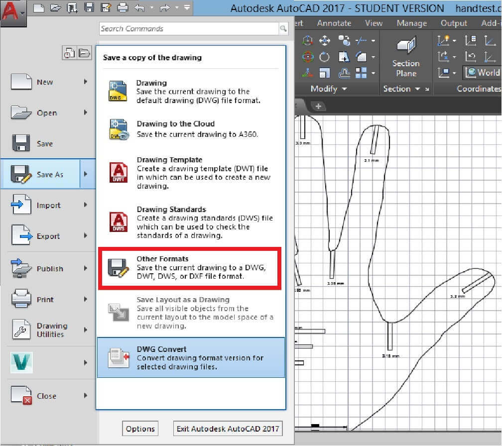The width and height of the screenshot is (504, 446).
Task: Select Publish in the application menu
Action: click(x=48, y=268)
